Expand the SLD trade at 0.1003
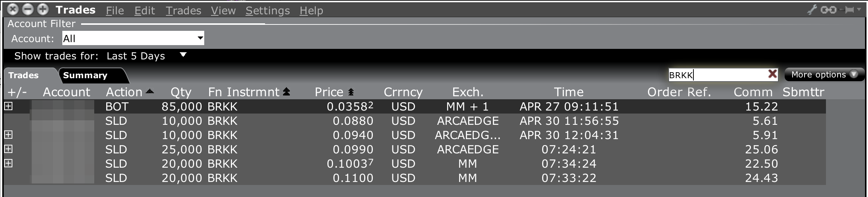Image resolution: width=868 pixels, height=197 pixels. 8,164
